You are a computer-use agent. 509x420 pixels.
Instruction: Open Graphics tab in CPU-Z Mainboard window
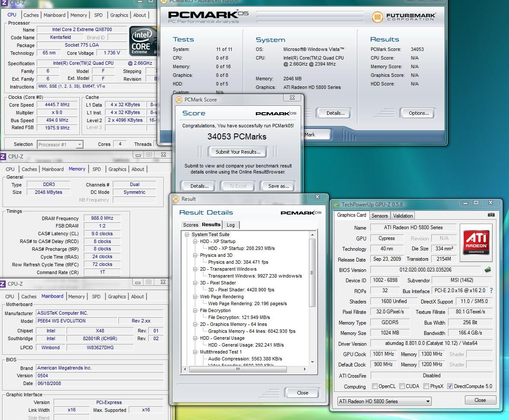pyautogui.click(x=117, y=297)
